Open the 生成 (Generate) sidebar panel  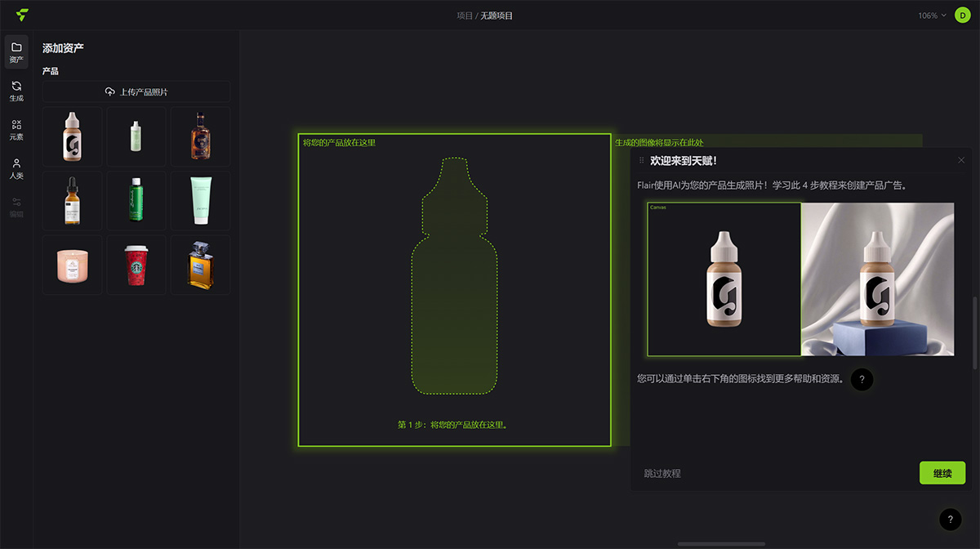[x=16, y=91]
